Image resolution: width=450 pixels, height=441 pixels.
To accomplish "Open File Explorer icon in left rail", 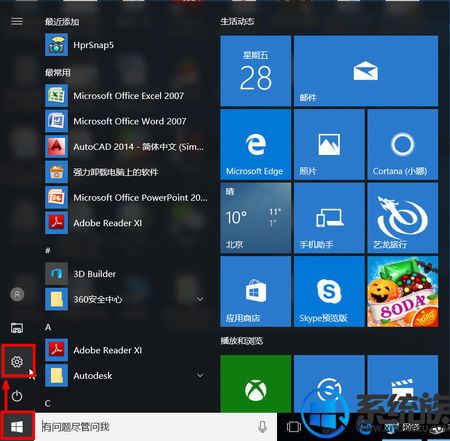I will point(17,328).
